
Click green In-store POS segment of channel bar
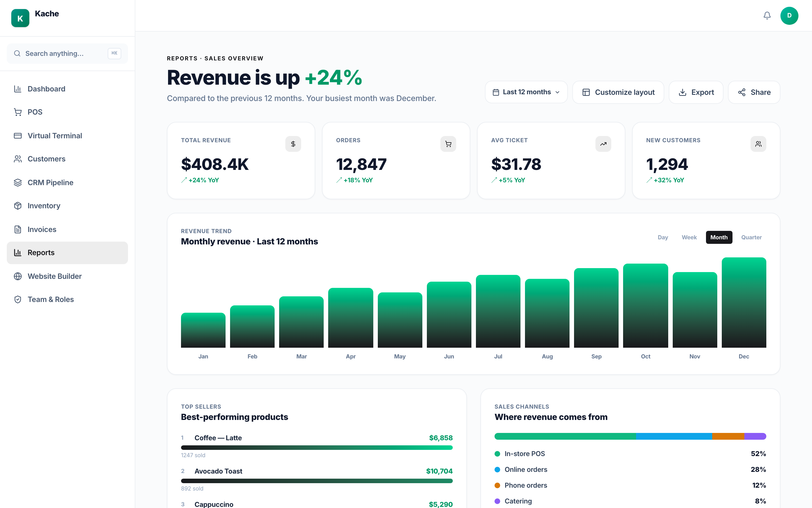click(x=565, y=436)
